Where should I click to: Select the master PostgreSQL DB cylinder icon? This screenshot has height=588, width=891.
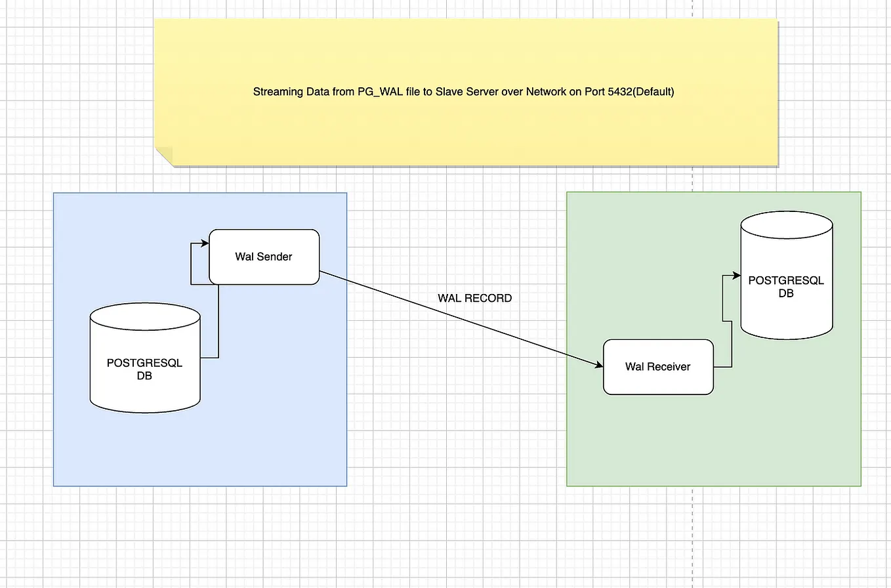144,357
